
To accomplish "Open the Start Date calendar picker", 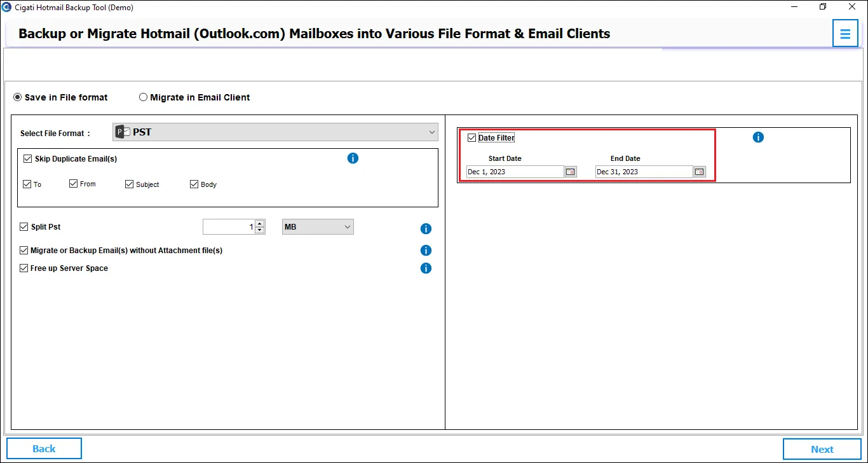I will point(571,172).
